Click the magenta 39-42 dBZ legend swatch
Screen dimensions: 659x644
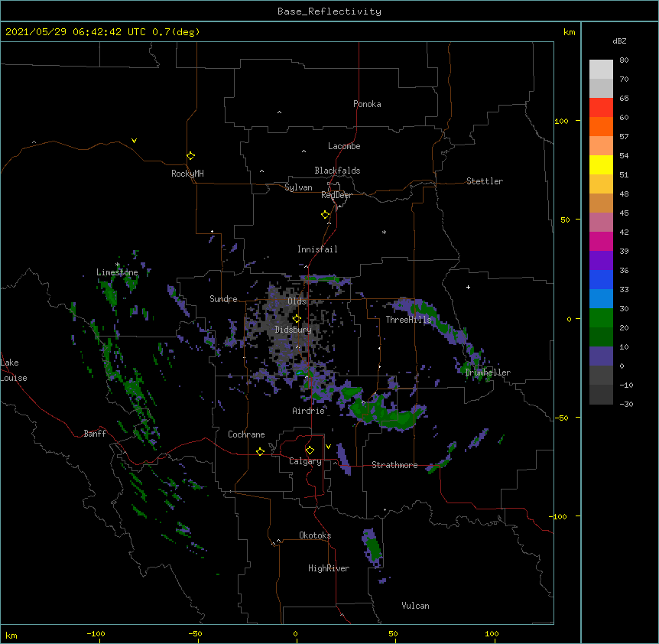(x=601, y=241)
